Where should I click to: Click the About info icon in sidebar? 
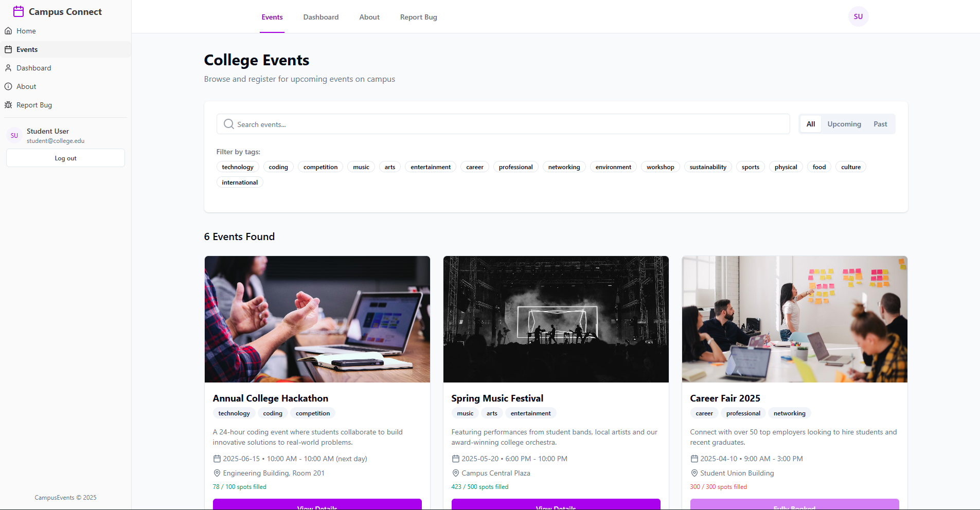[x=8, y=86]
